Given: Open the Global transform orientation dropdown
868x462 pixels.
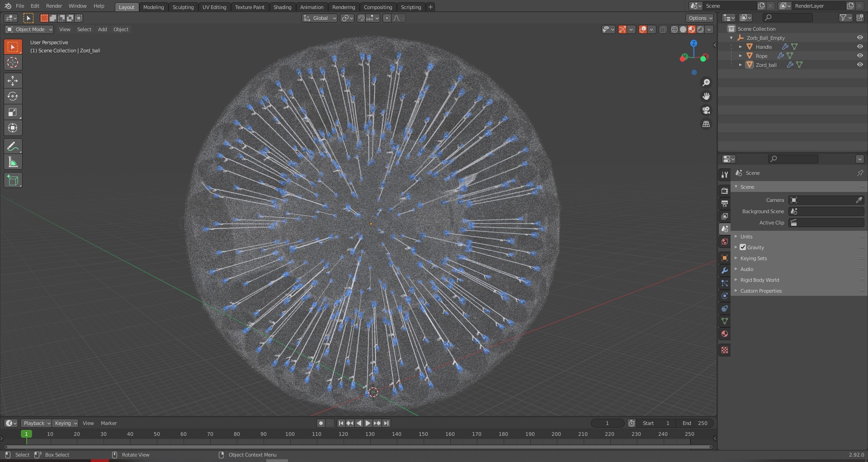Looking at the screenshot, I should pos(320,18).
